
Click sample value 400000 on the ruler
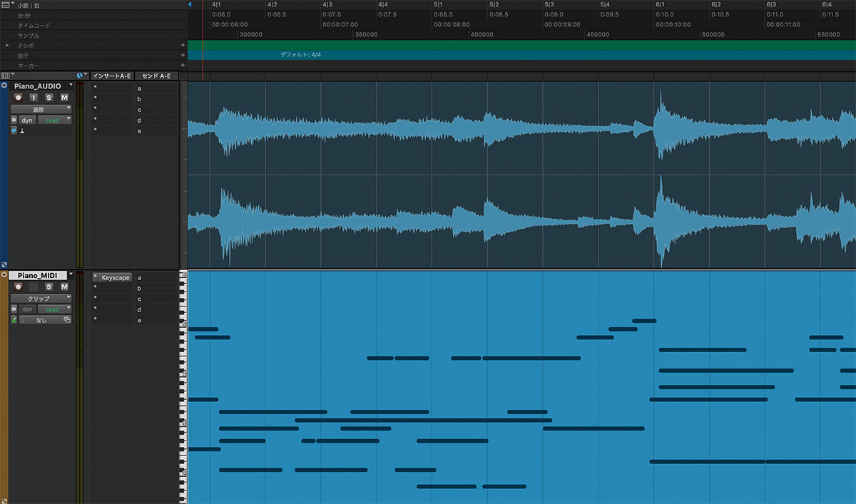482,34
